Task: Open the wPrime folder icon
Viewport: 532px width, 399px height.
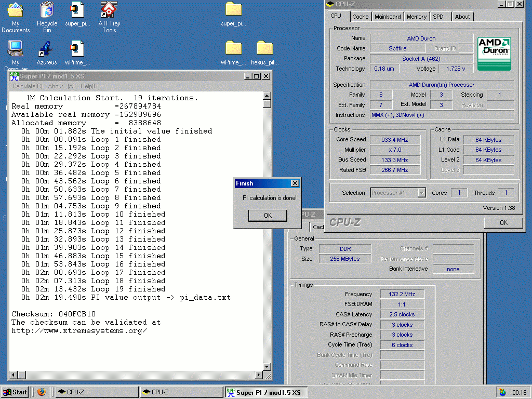Action: pyautogui.click(x=233, y=53)
